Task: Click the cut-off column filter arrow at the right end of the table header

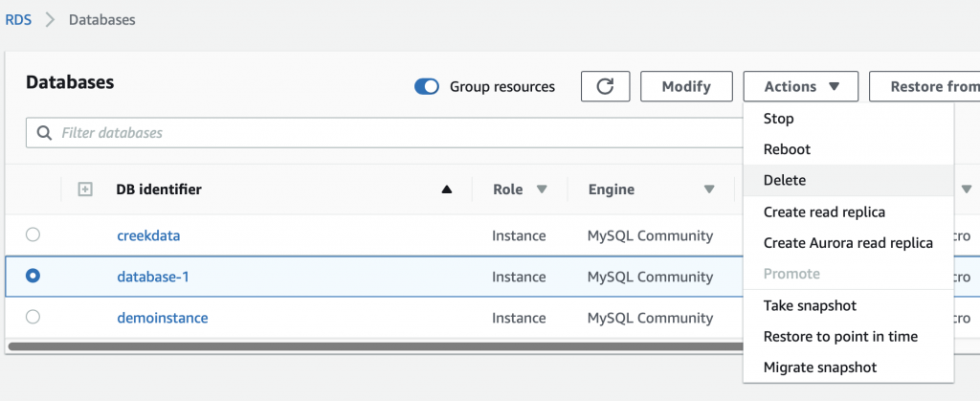Action: point(967,189)
